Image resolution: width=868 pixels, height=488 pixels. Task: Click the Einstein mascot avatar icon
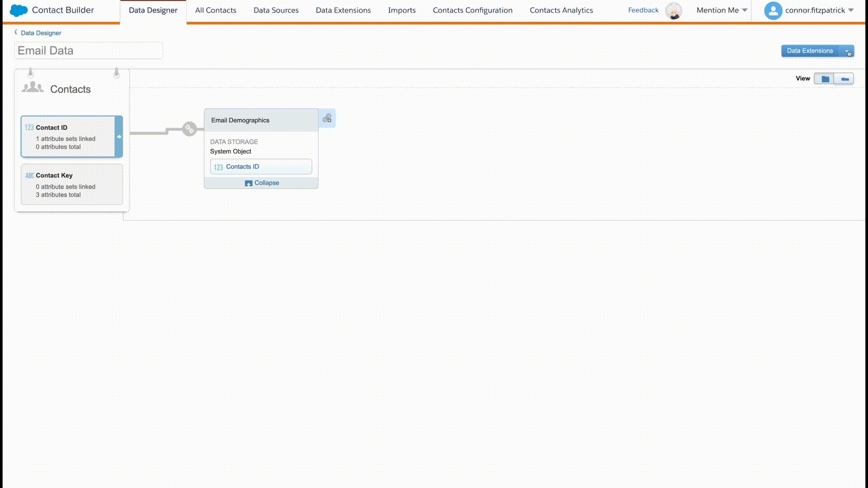[674, 11]
